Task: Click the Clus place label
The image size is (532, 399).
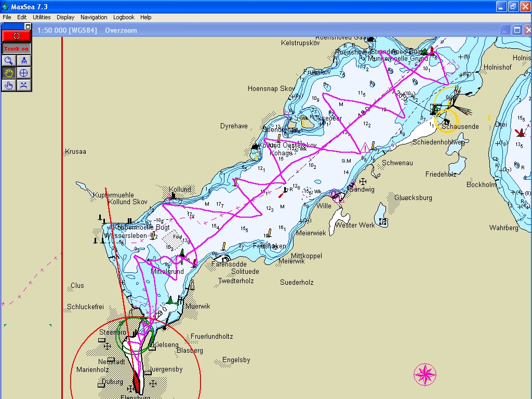Action: (77, 285)
